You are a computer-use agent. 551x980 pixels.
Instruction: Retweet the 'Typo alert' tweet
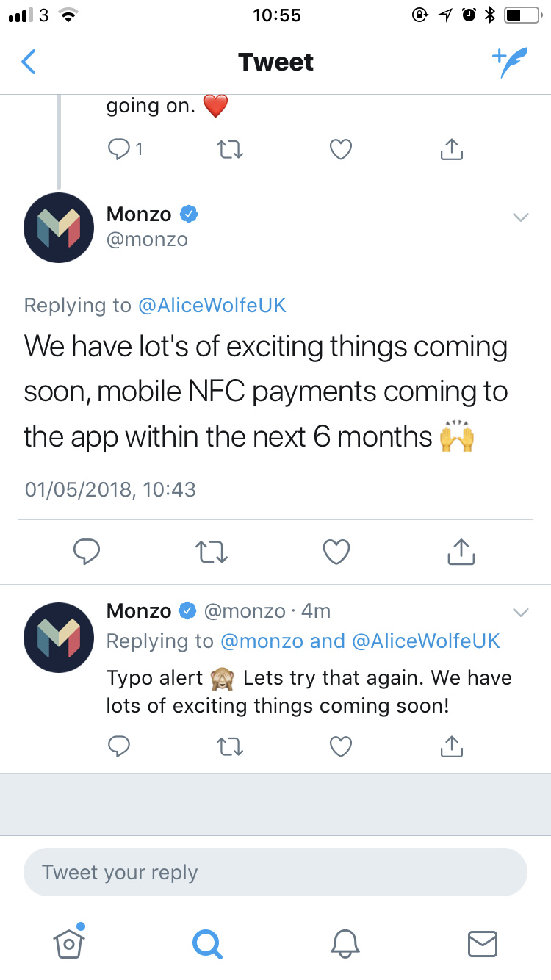tap(231, 746)
